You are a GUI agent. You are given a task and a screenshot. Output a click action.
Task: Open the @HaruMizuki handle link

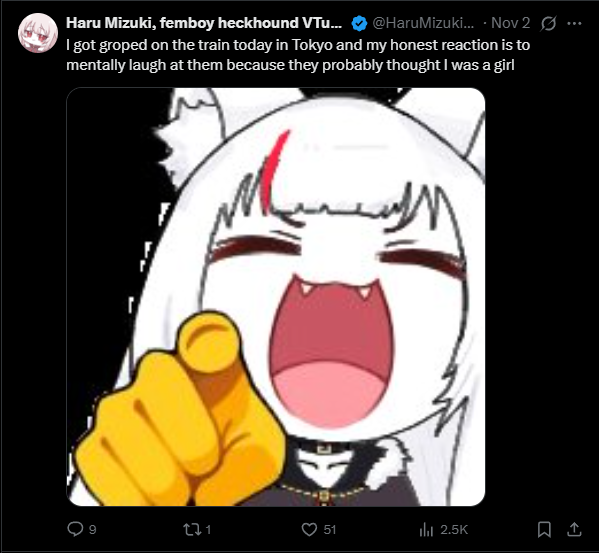(423, 23)
